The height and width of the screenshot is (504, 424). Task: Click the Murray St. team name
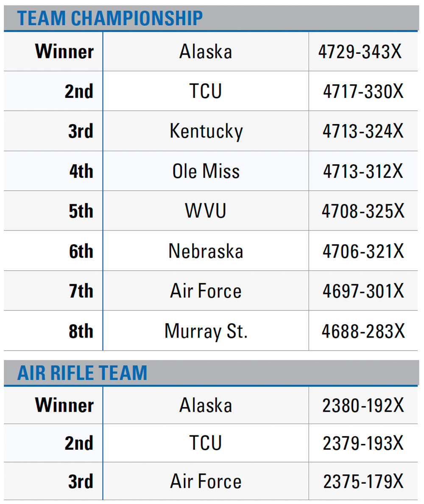click(206, 331)
